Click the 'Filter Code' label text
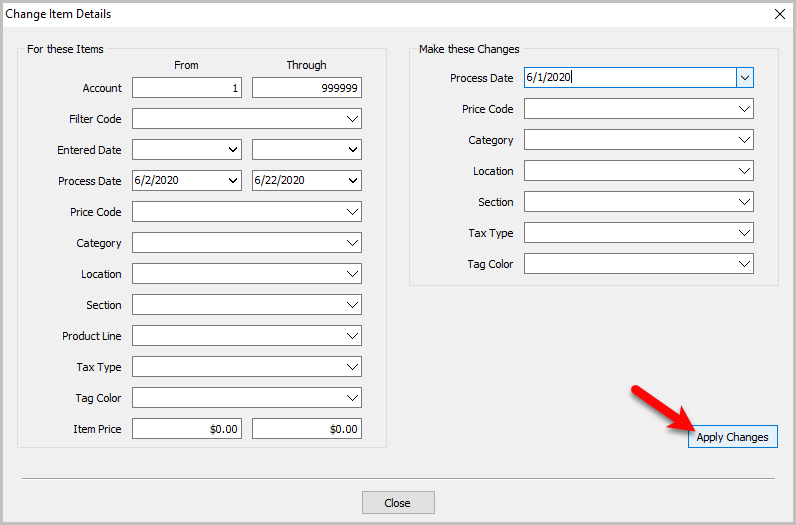 pyautogui.click(x=95, y=119)
